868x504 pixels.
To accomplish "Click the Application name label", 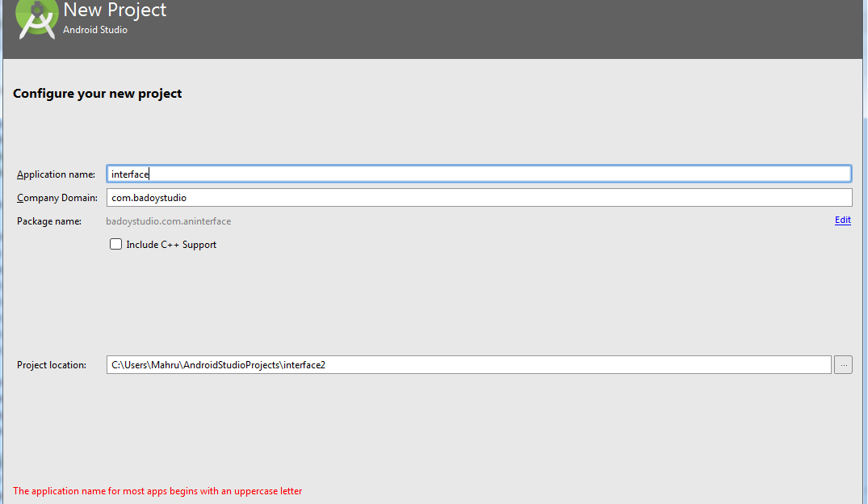I will click(x=56, y=174).
